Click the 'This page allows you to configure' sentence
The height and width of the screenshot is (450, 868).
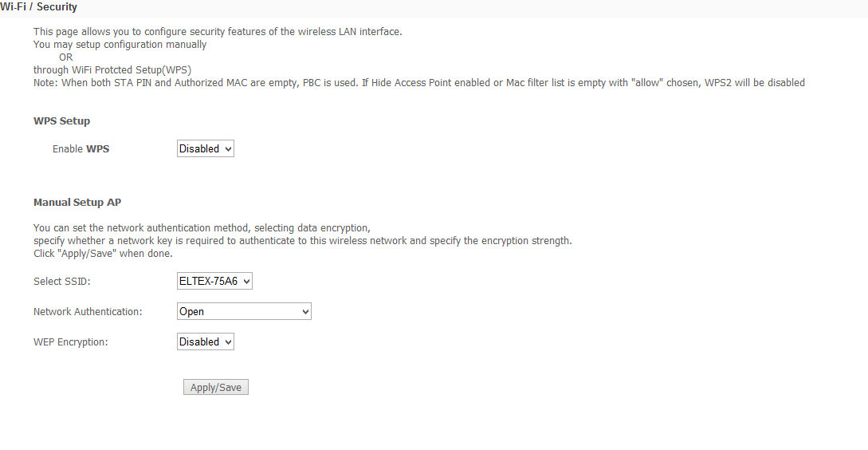218,32
